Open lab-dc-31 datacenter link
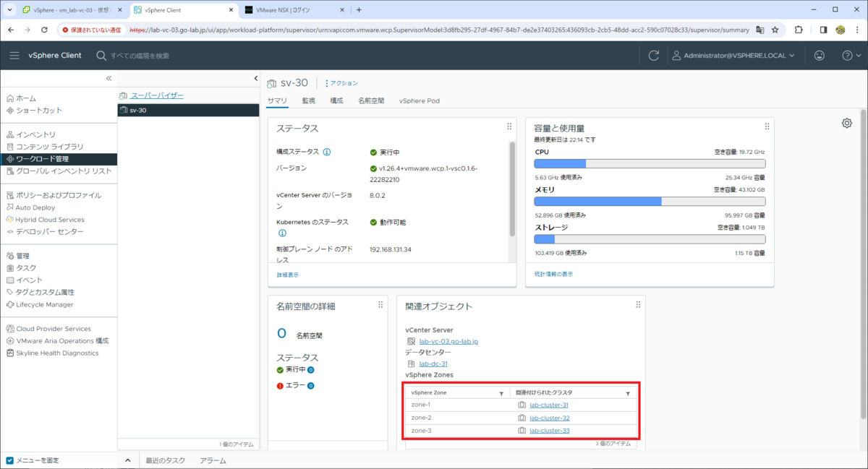868x469 pixels. click(433, 364)
